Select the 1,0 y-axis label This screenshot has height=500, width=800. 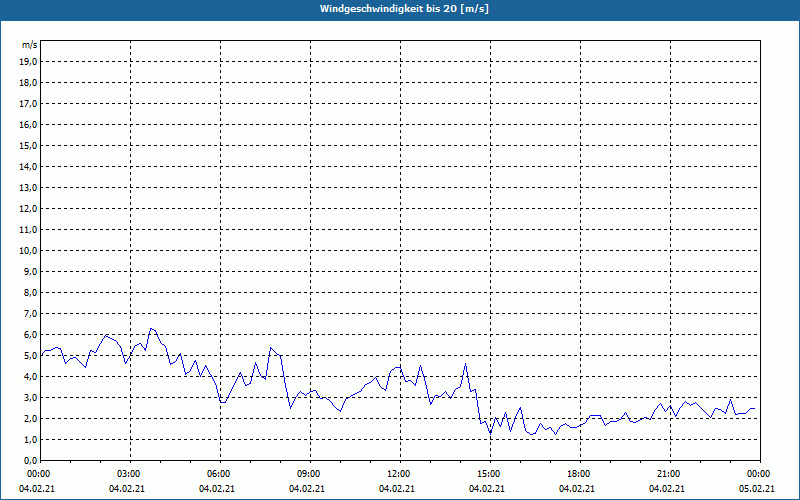click(30, 439)
